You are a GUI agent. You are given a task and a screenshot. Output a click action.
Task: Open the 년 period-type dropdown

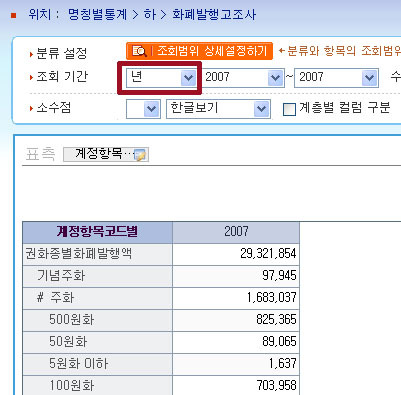tap(162, 78)
